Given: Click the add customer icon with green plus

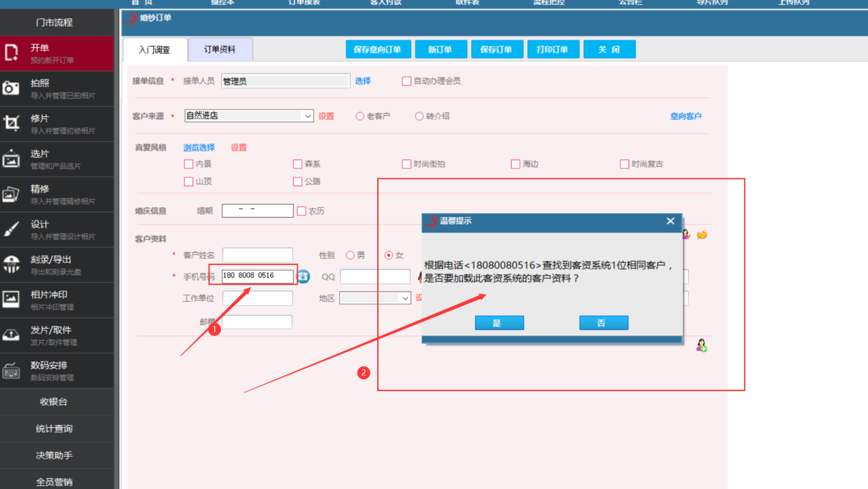Looking at the screenshot, I should click(702, 346).
